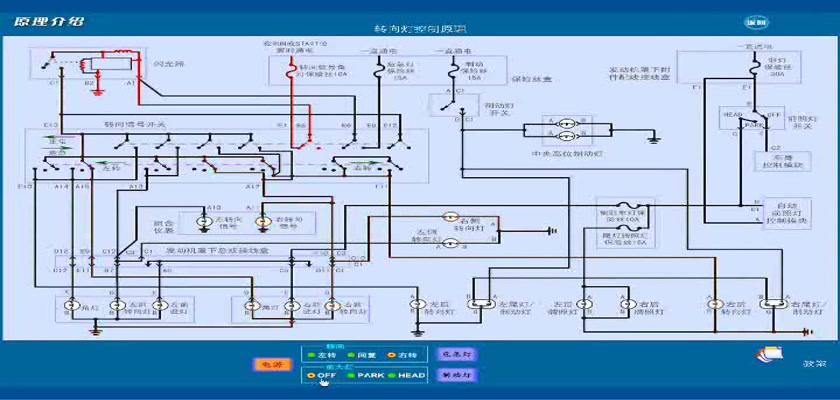The image size is (840, 400).
Task: Click the 自动前照灯控制模块 box
Action: point(787,214)
